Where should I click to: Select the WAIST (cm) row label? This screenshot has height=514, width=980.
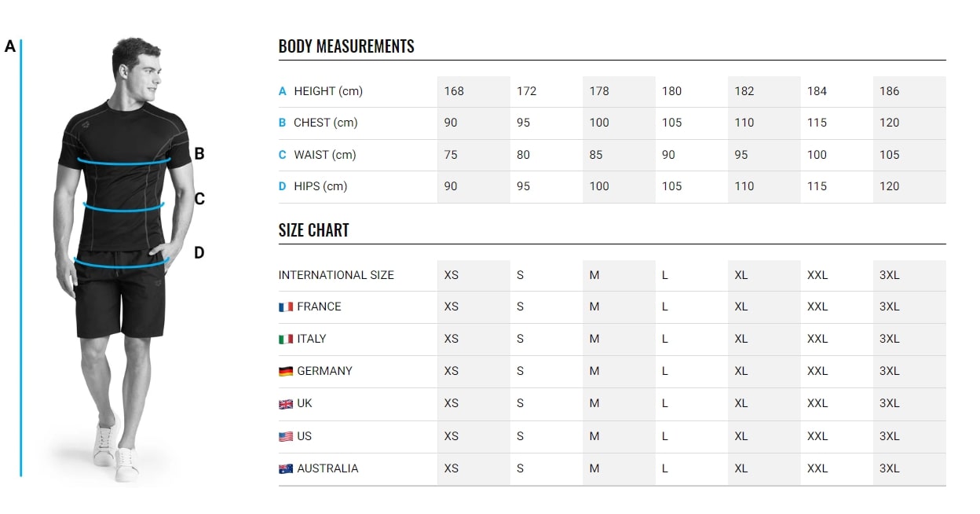click(324, 155)
